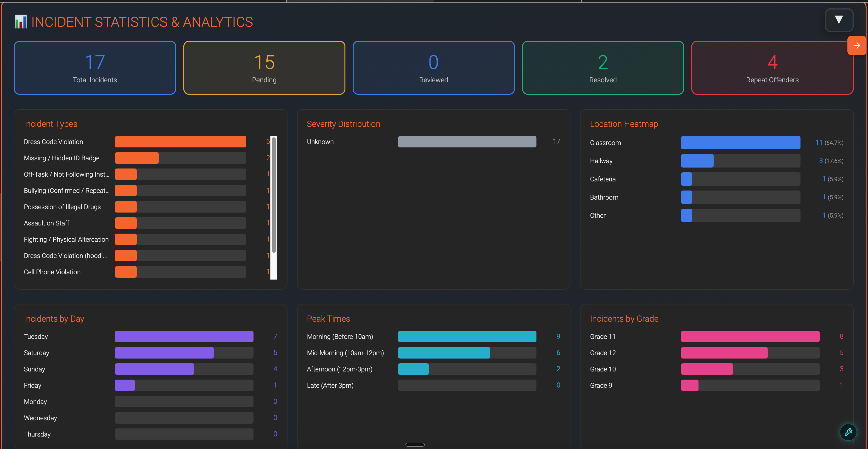The width and height of the screenshot is (868, 449).
Task: Select the Total Incidents summary card
Action: pos(95,67)
